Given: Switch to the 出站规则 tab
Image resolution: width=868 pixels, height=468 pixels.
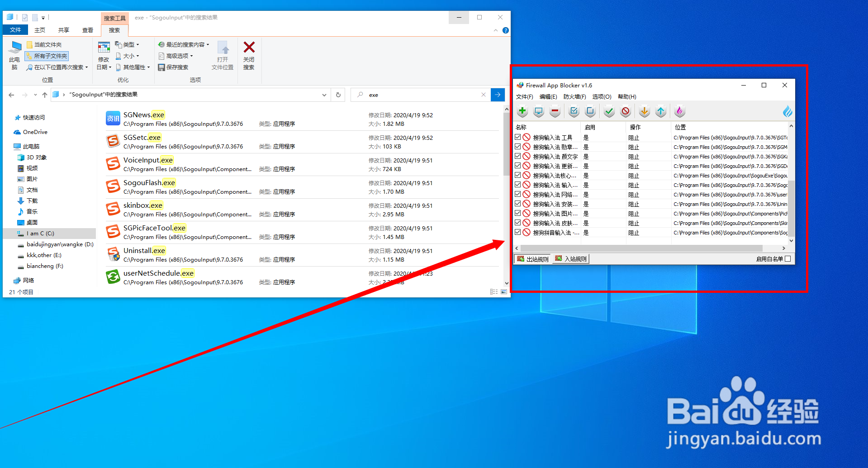Looking at the screenshot, I should [533, 259].
